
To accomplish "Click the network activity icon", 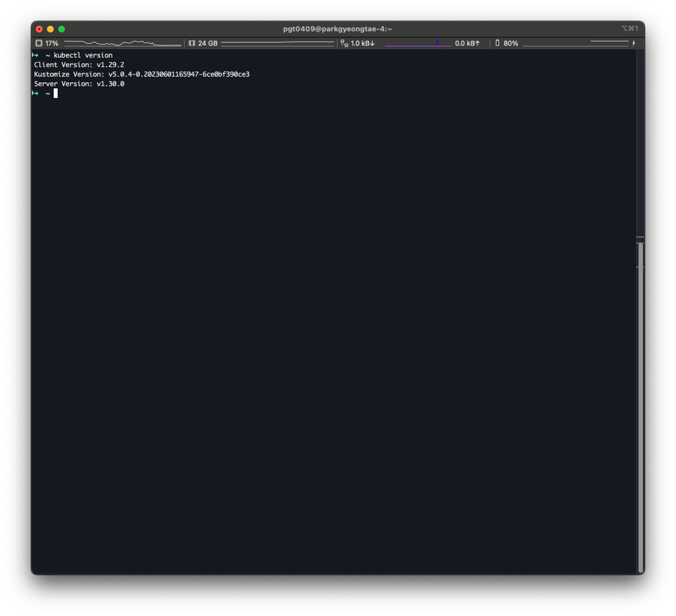I will tap(344, 43).
